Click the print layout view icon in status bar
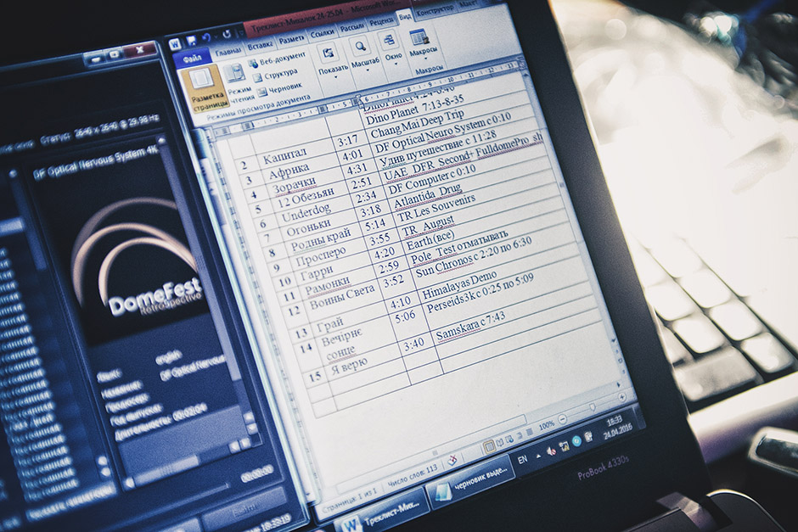This screenshot has width=798, height=532. [x=489, y=447]
